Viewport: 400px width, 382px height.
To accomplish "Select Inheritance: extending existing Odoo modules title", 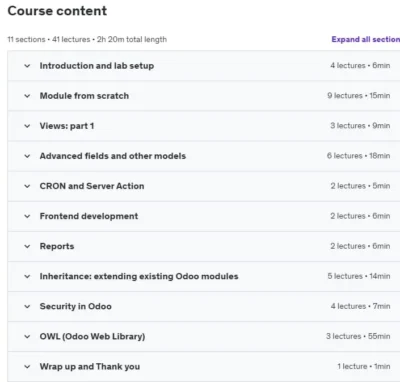I will pos(139,276).
